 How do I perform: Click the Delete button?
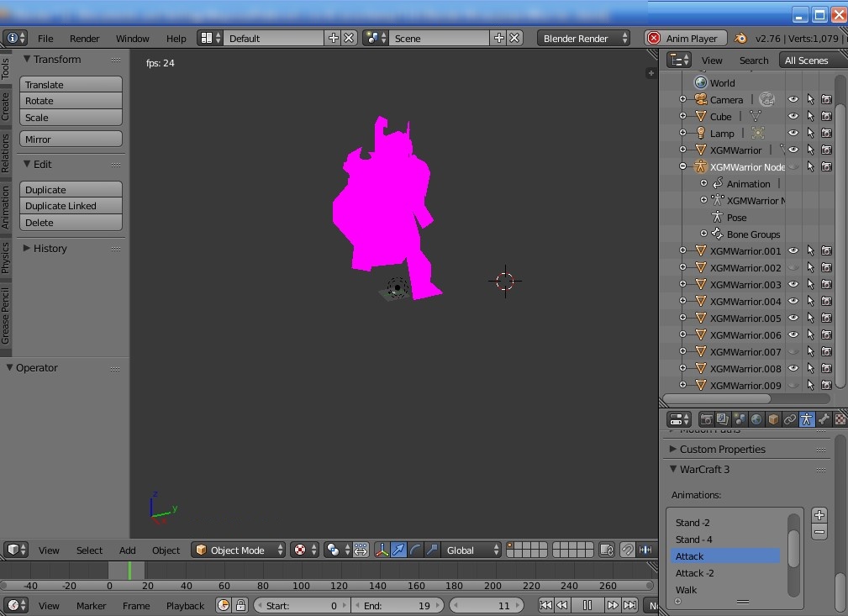pyautogui.click(x=71, y=222)
